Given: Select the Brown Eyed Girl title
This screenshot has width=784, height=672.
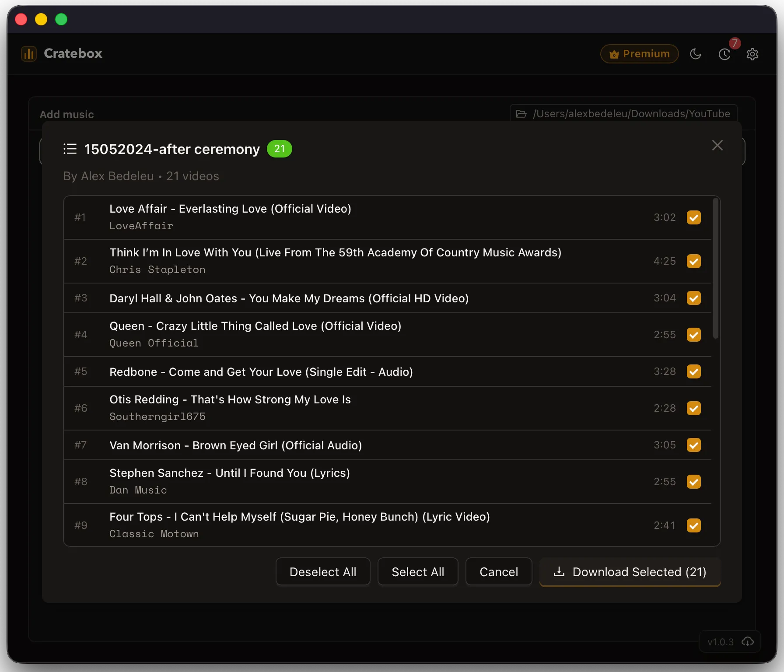Looking at the screenshot, I should point(236,445).
